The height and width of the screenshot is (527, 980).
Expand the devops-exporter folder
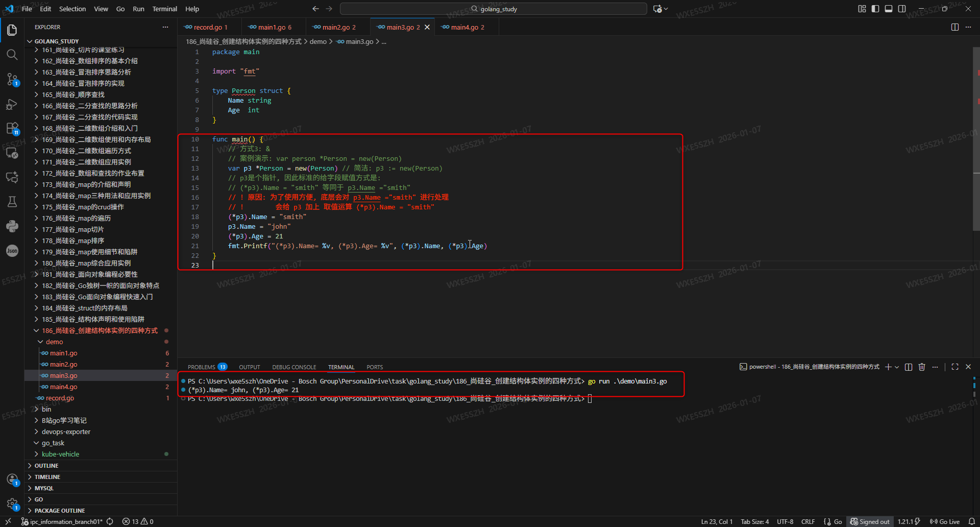coord(101,432)
